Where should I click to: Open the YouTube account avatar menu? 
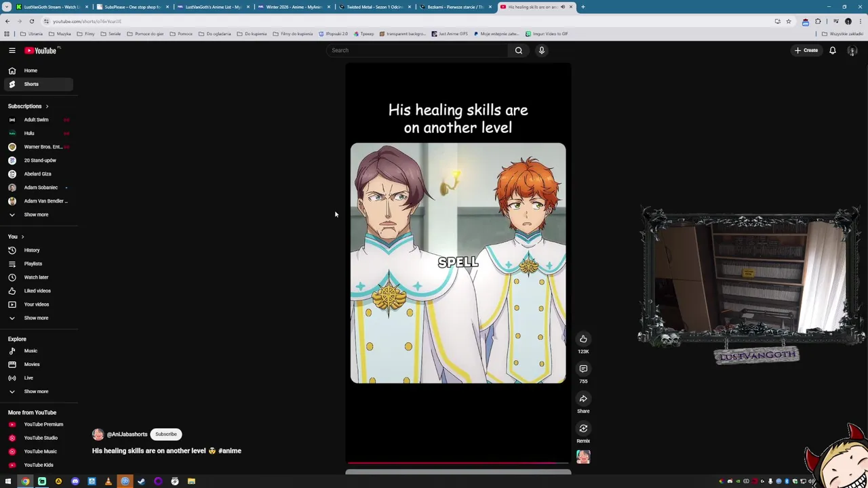point(852,50)
